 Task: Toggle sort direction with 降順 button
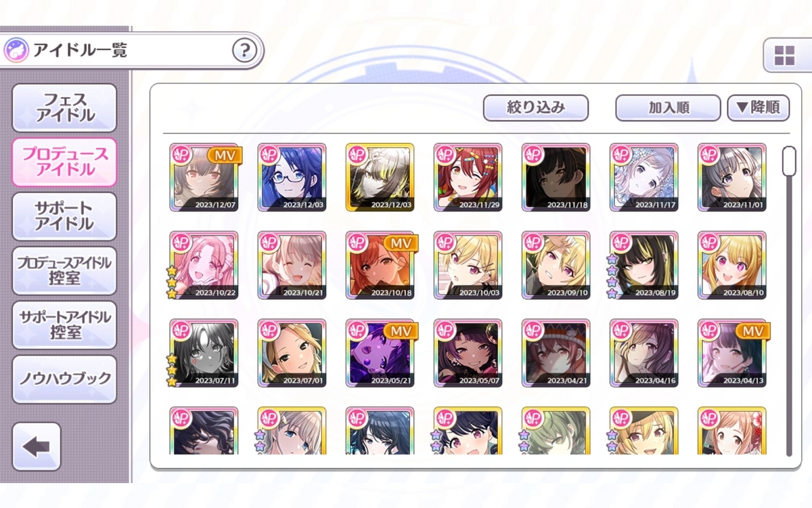(x=758, y=108)
